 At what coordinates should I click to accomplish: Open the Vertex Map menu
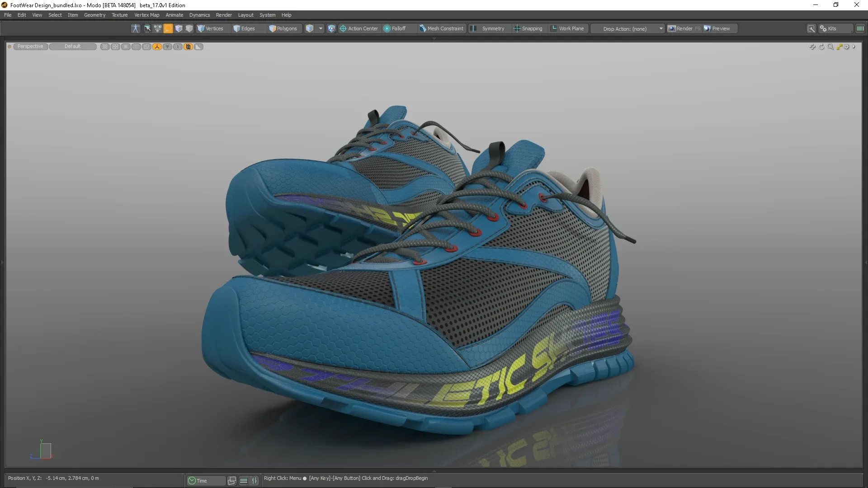146,15
